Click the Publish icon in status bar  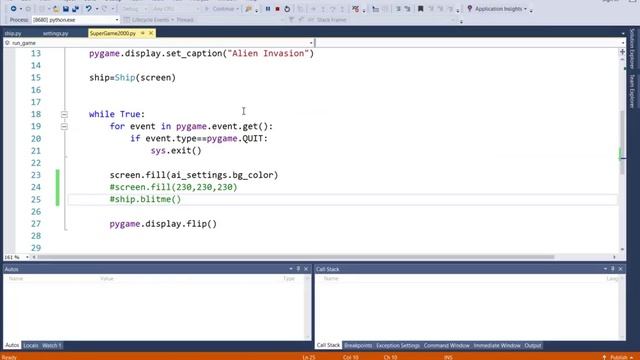[604, 357]
